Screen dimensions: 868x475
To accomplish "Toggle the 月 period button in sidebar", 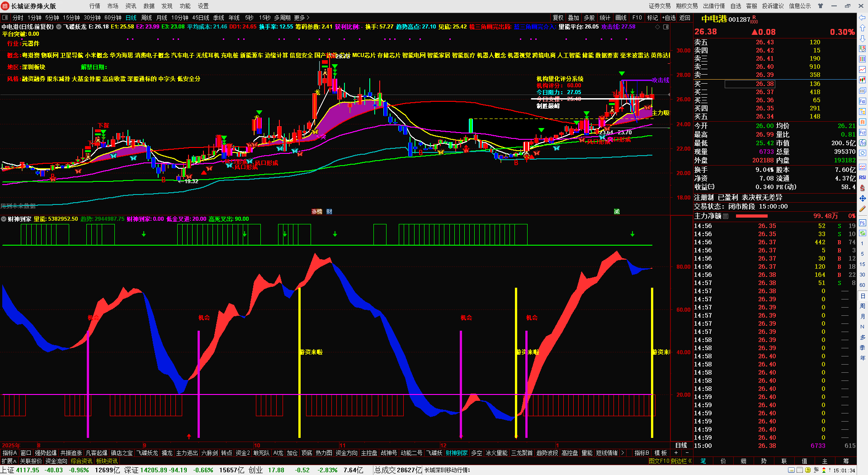I will [x=863, y=317].
